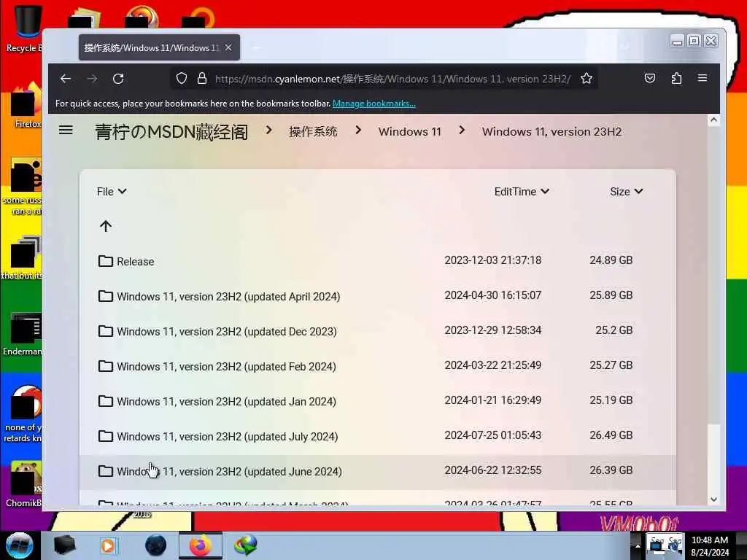Click the edit time 2024-06-22 12:32:55
Image resolution: width=747 pixels, height=560 pixels.
[x=493, y=470]
